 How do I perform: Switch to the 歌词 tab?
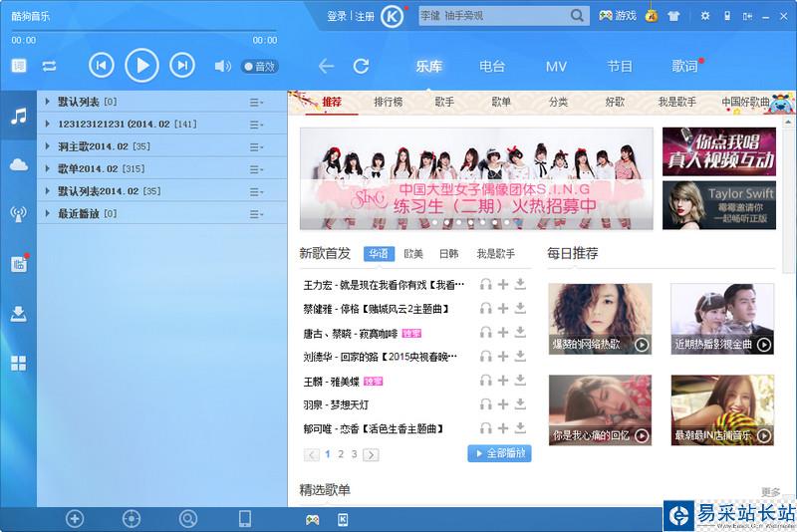click(684, 66)
